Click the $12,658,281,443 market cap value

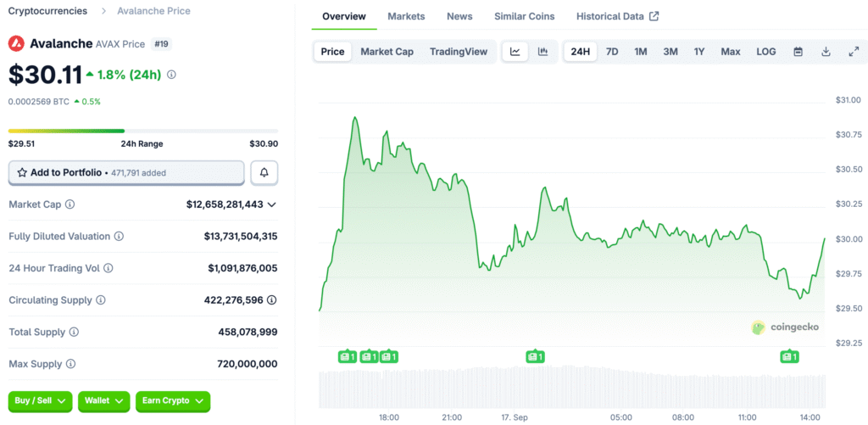pyautogui.click(x=225, y=204)
